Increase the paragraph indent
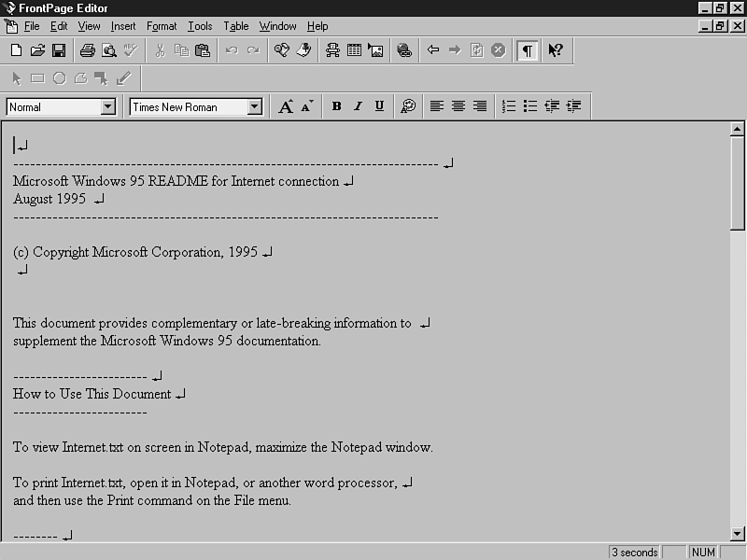This screenshot has height=560, width=747. (x=573, y=106)
